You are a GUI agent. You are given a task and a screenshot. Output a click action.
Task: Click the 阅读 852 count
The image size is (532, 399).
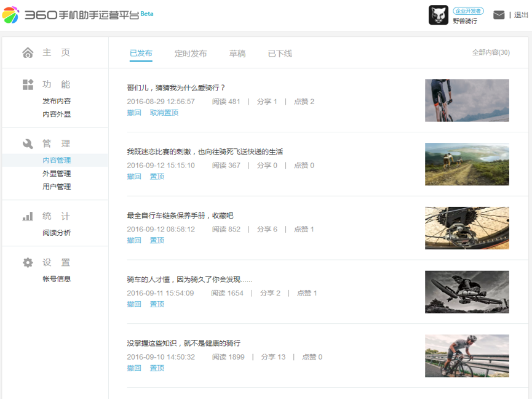226,229
